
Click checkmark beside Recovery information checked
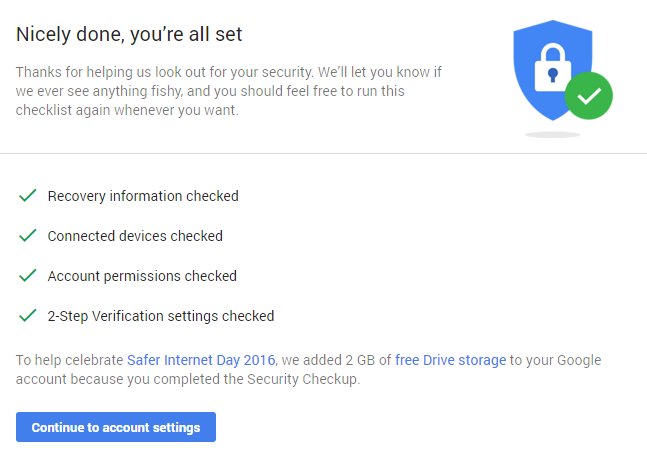point(27,196)
